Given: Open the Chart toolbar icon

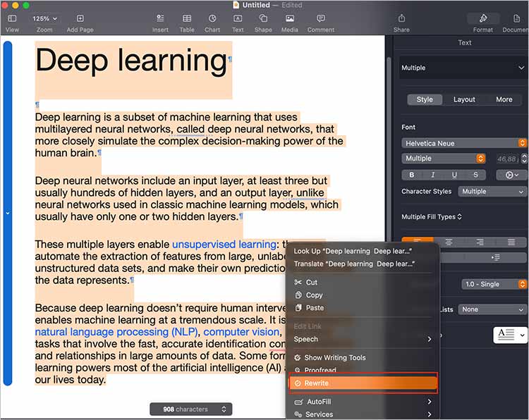Looking at the screenshot, I should (212, 18).
